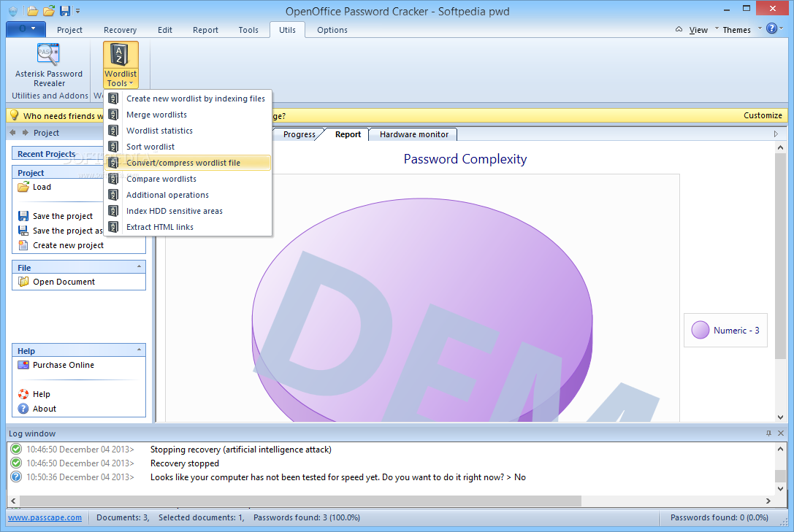Click Save the project as
Screen dimensions: 794x532
(x=60, y=231)
